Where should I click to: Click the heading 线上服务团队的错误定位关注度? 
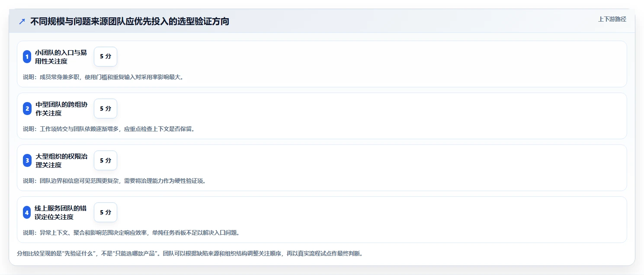tap(61, 212)
